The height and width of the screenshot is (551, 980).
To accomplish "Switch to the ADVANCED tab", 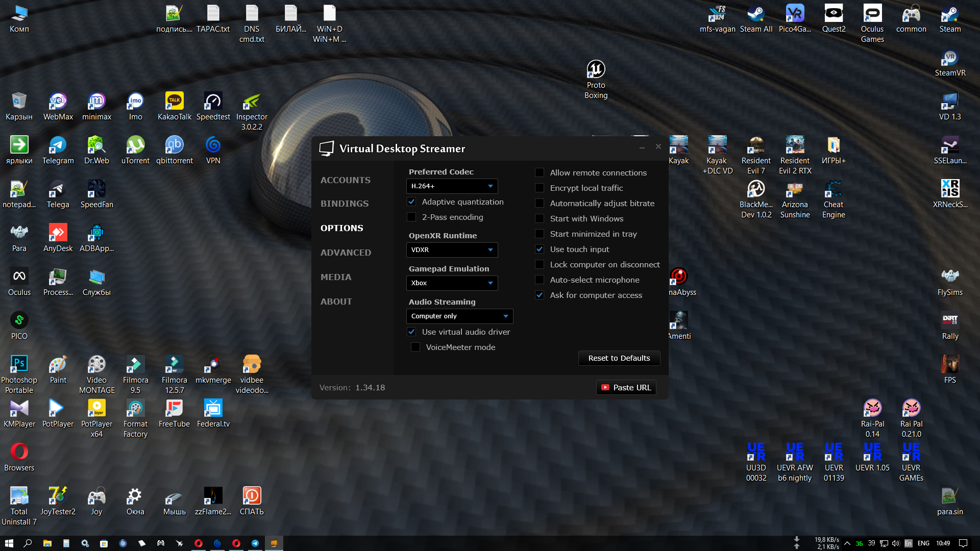I will pyautogui.click(x=346, y=253).
